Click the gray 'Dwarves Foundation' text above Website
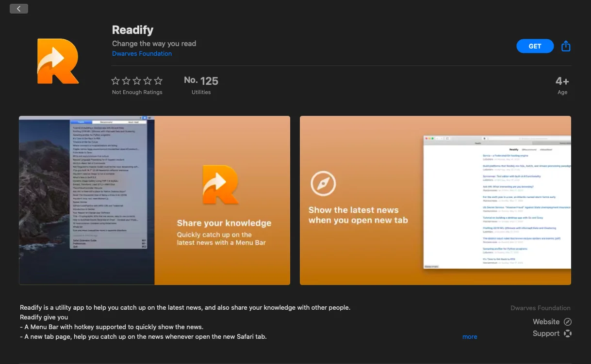Image resolution: width=591 pixels, height=364 pixels. [541, 308]
